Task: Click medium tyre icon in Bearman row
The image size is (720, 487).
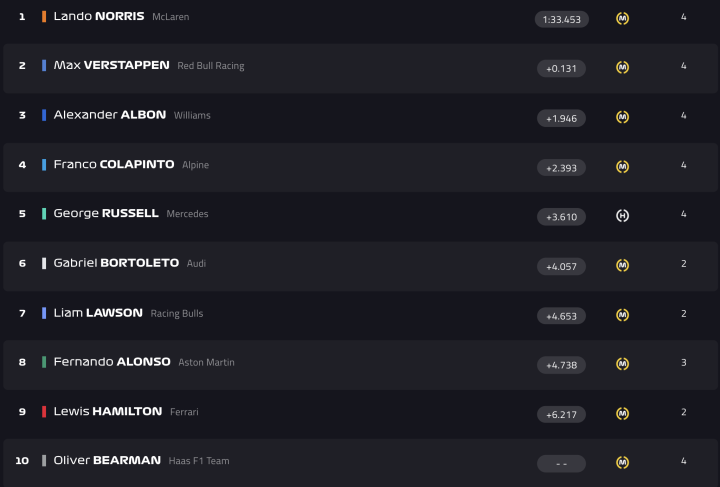Action: point(622,462)
